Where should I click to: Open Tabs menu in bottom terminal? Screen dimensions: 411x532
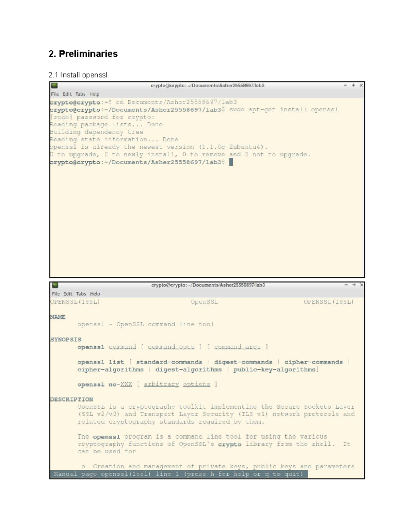(81, 294)
